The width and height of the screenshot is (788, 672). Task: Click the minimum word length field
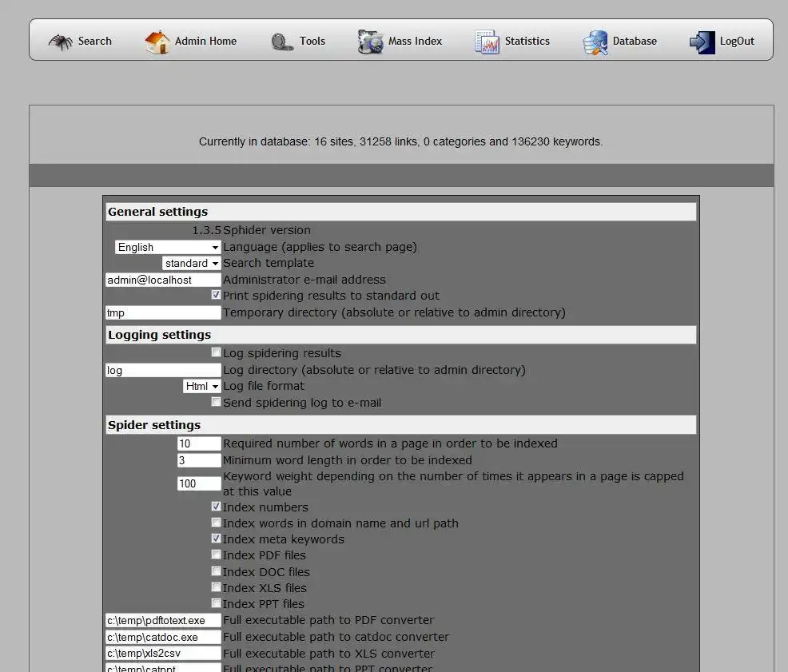click(x=199, y=460)
